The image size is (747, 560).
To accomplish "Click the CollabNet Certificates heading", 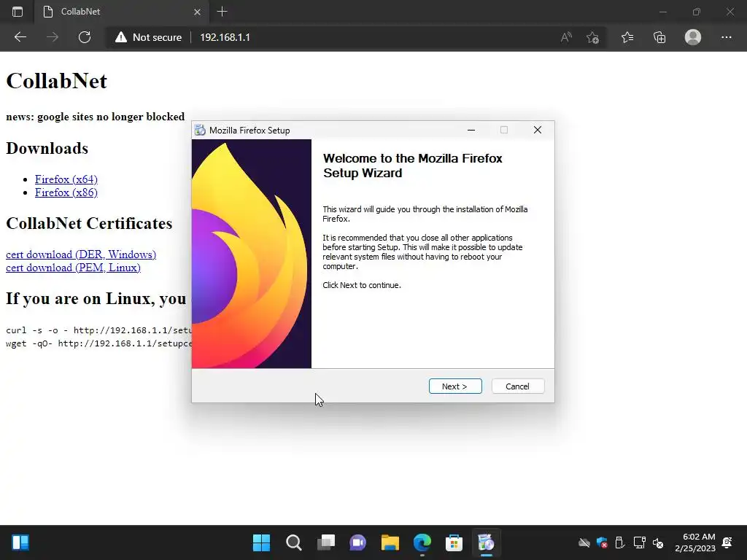I will pos(89,223).
